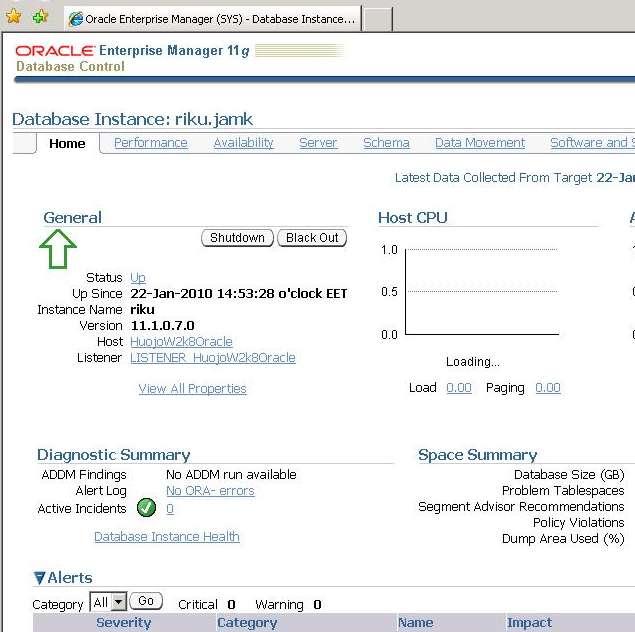Open the Up status link

tap(138, 277)
